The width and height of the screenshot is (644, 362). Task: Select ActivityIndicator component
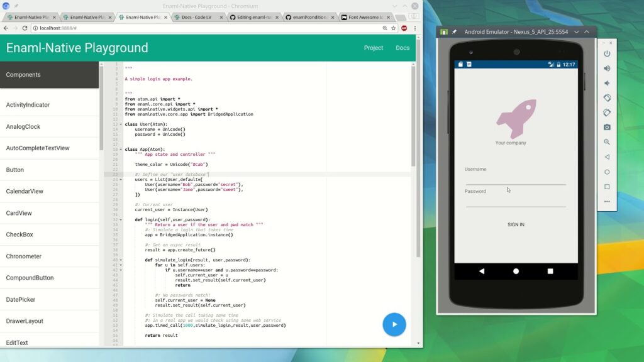tap(49, 105)
